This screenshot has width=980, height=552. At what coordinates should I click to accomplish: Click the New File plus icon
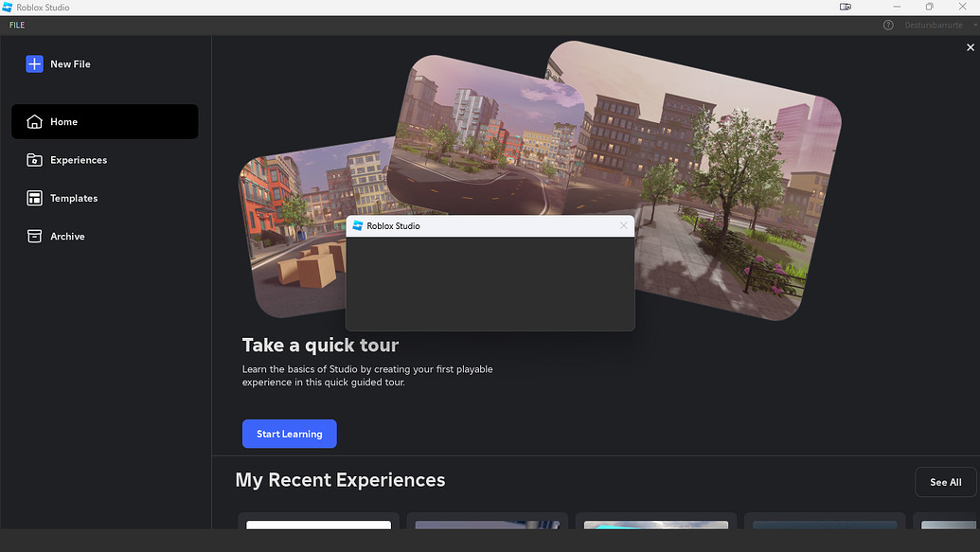[33, 63]
